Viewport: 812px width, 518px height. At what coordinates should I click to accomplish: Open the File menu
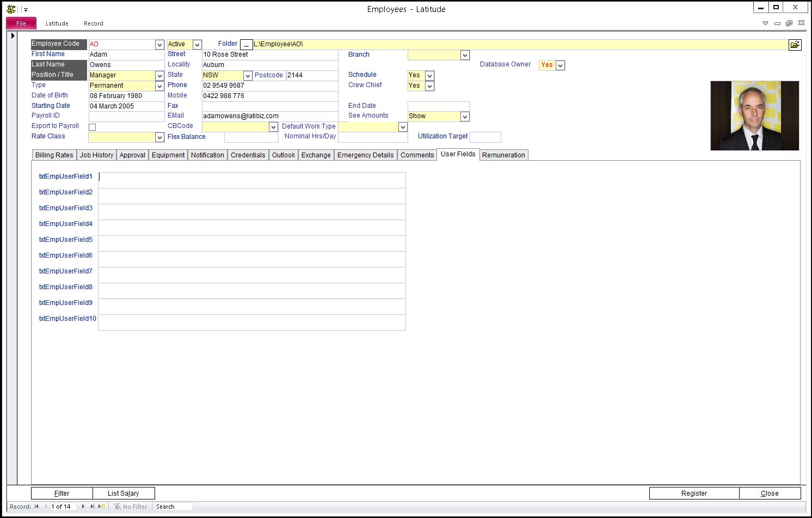(21, 23)
